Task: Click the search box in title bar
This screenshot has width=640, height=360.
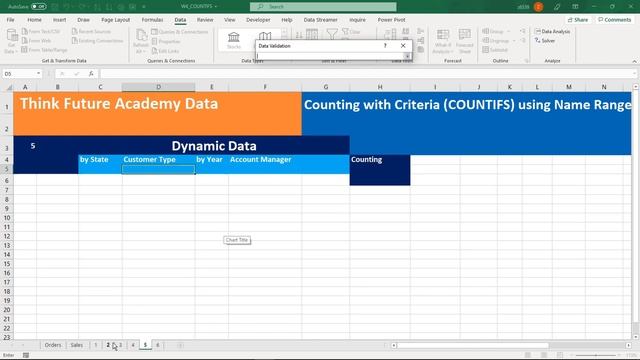Action: [323, 7]
